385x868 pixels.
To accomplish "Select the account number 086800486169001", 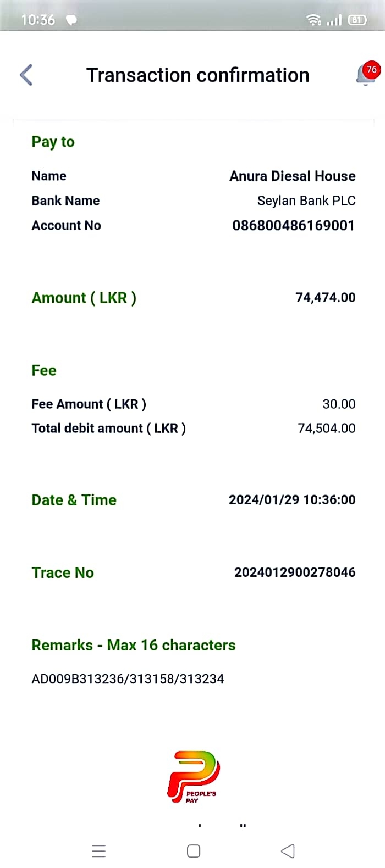I will tap(293, 225).
